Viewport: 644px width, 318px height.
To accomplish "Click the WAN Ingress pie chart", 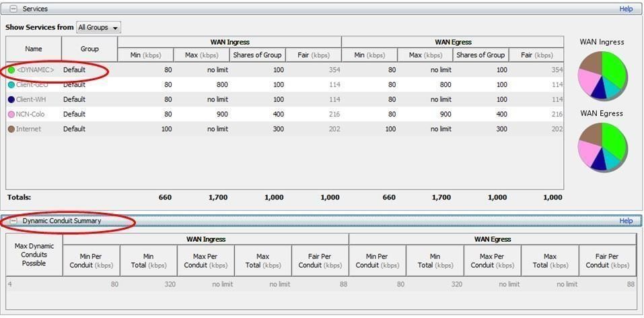I will tap(602, 75).
